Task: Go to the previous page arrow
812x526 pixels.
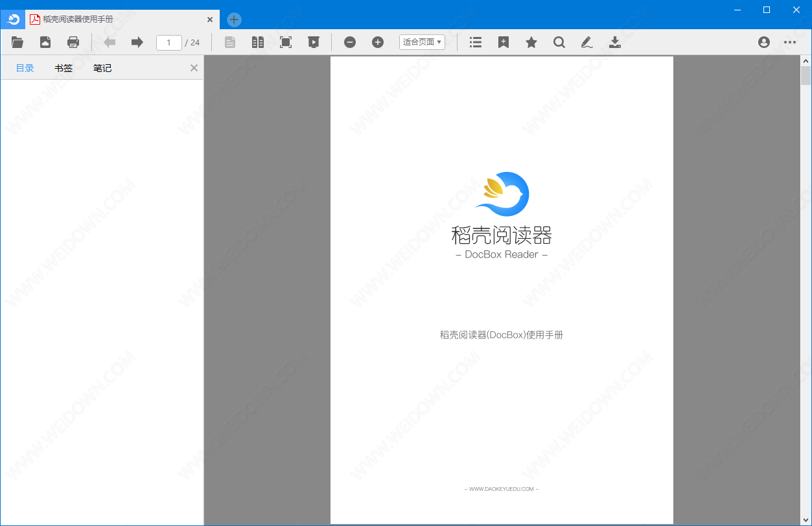Action: [x=110, y=42]
